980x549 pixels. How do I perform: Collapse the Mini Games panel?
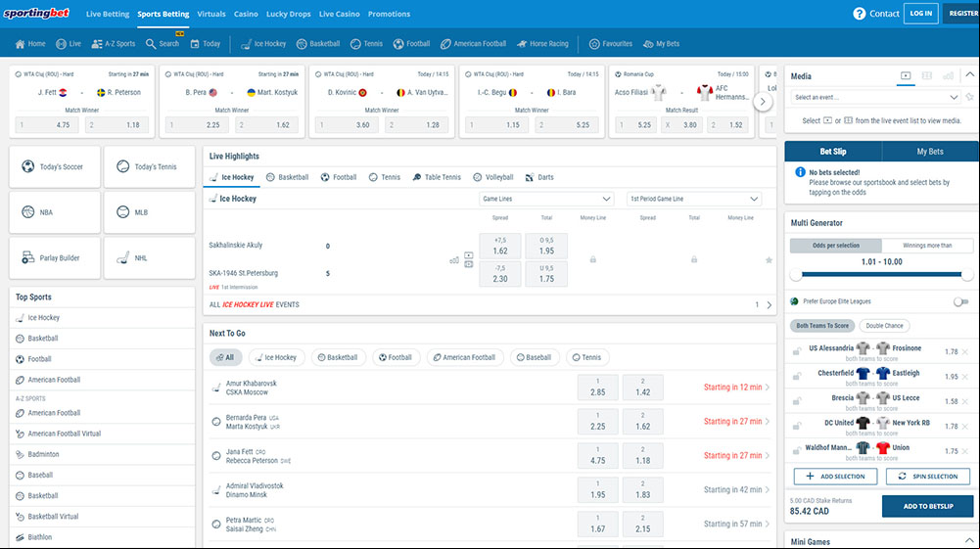click(969, 541)
